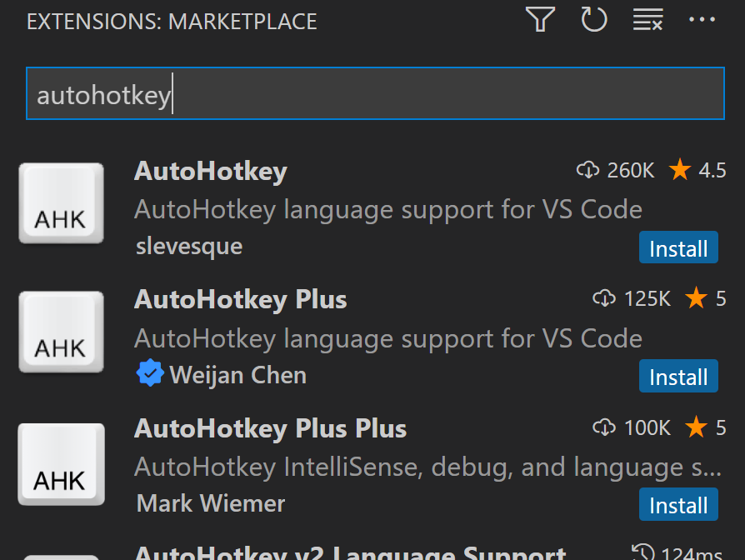This screenshot has width=745, height=560.
Task: Click the AutoHotkey Plus AHK icon
Action: click(x=61, y=332)
